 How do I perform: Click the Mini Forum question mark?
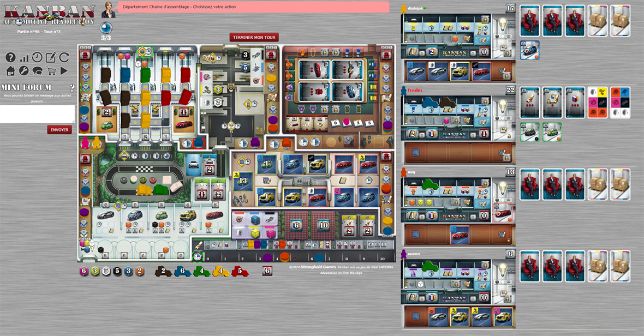[72, 88]
